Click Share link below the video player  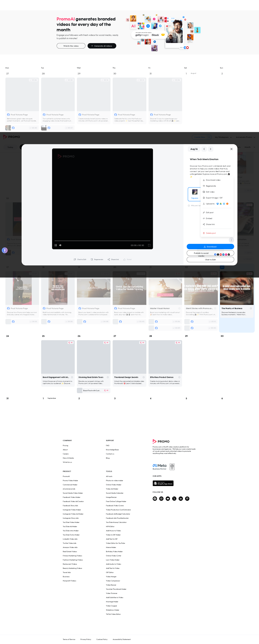click(113, 259)
